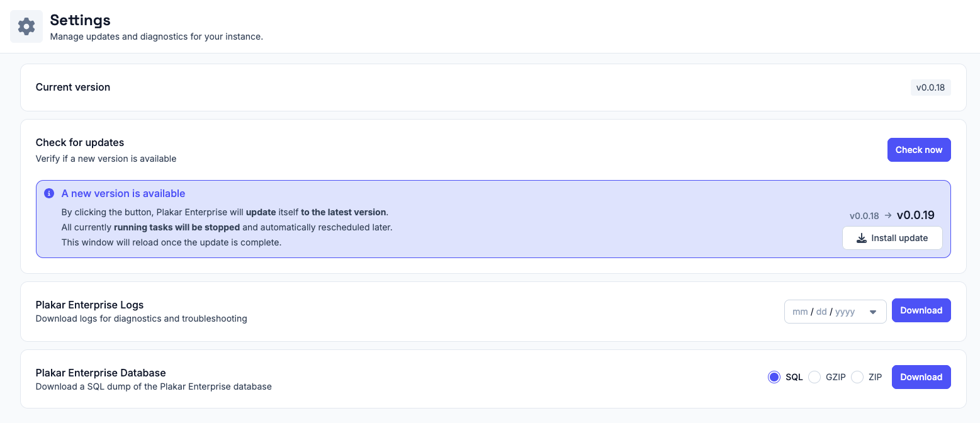980x423 pixels.
Task: Click 'Verify if a new version is available' text
Action: (x=106, y=159)
